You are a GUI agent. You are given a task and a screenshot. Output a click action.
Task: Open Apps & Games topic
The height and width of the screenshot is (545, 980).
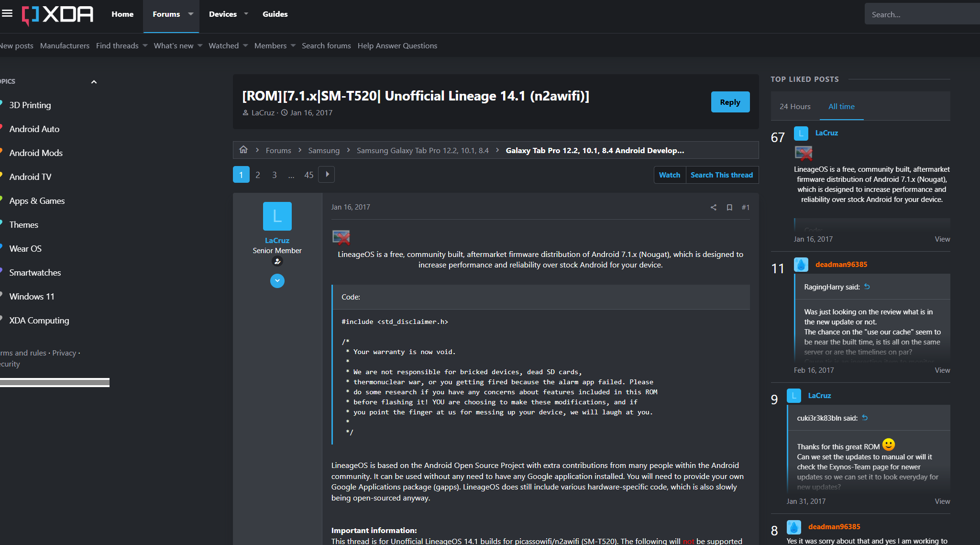37,201
